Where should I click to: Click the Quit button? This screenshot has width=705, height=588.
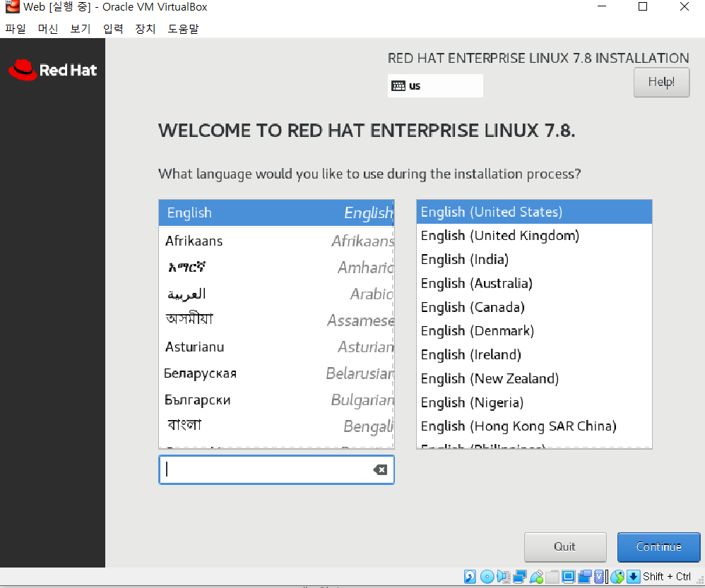click(565, 546)
